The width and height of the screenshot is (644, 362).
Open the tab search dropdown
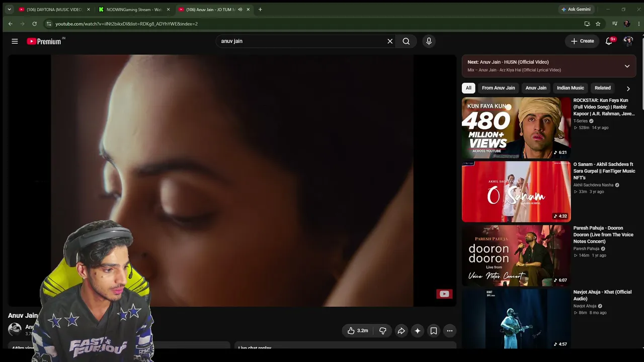coord(9,10)
